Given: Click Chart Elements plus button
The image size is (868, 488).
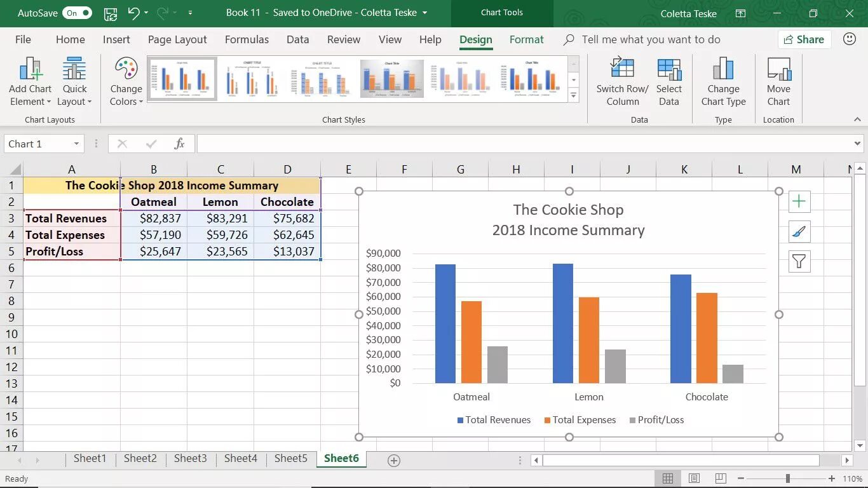Looking at the screenshot, I should coord(799,201).
